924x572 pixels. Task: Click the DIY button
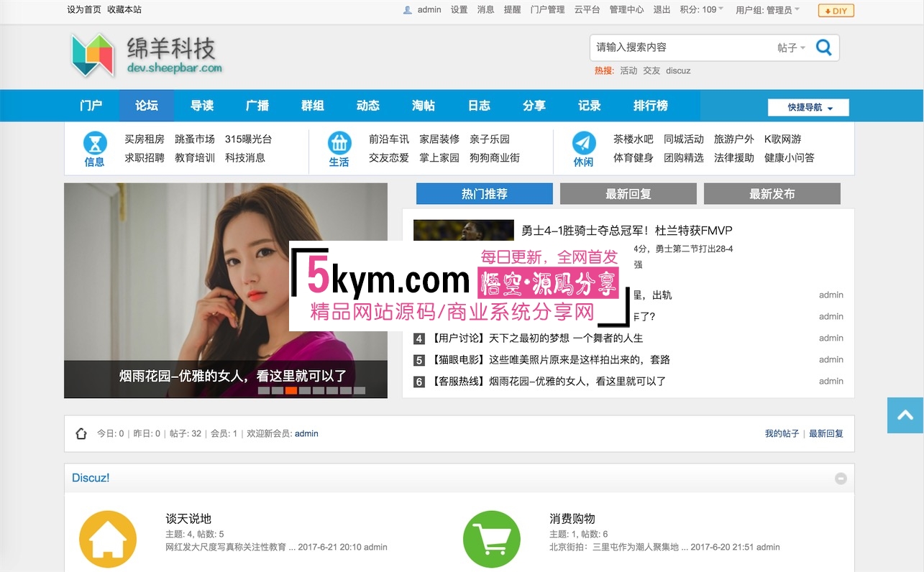click(x=836, y=11)
